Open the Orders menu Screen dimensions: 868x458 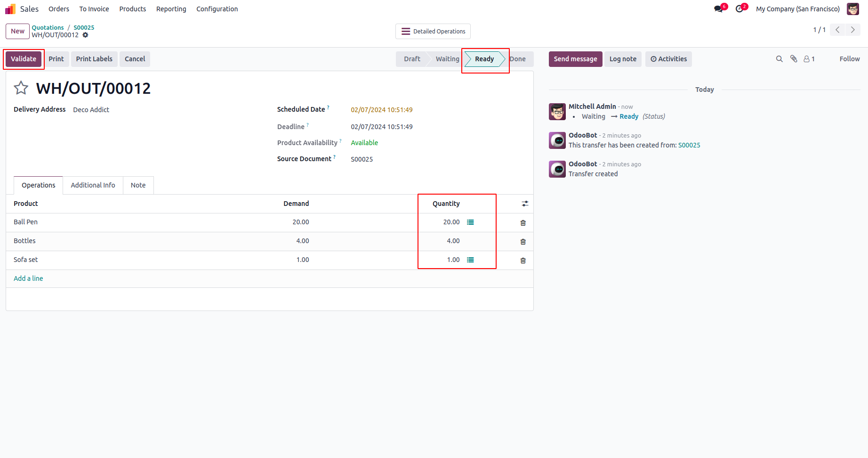tap(59, 9)
